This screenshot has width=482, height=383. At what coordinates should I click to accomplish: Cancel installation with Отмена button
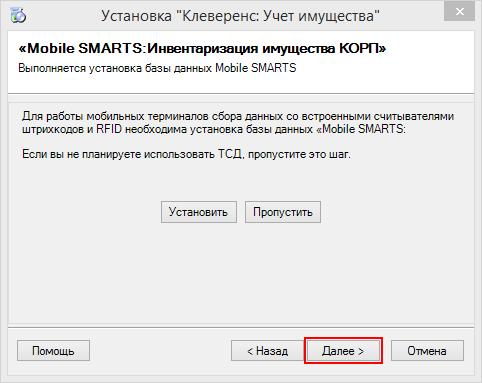click(x=427, y=350)
